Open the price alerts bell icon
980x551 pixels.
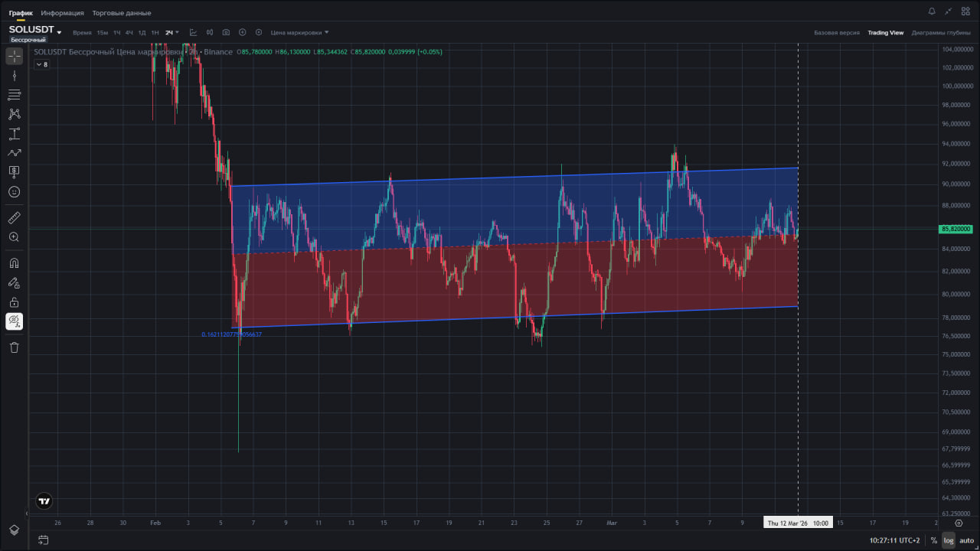pos(932,11)
